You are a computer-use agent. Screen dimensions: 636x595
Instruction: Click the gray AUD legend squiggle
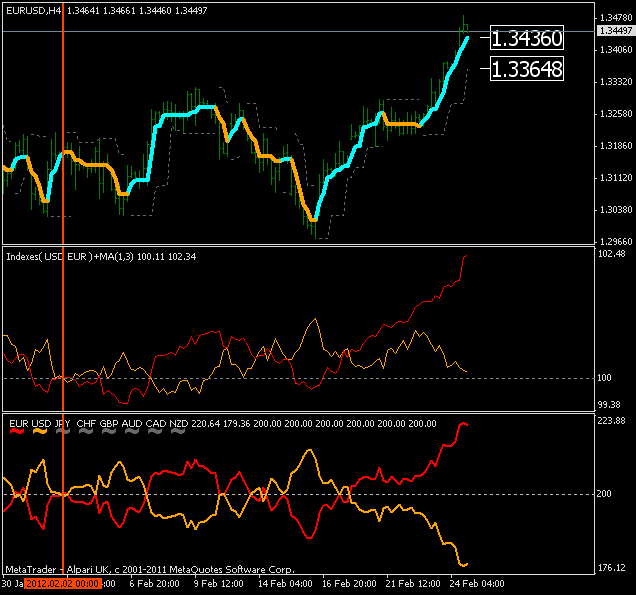tap(132, 432)
